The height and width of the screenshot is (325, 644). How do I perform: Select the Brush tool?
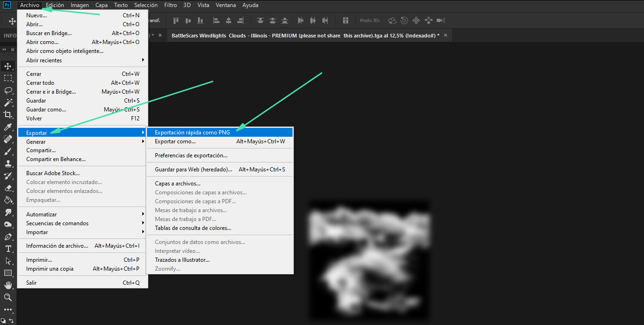point(8,151)
